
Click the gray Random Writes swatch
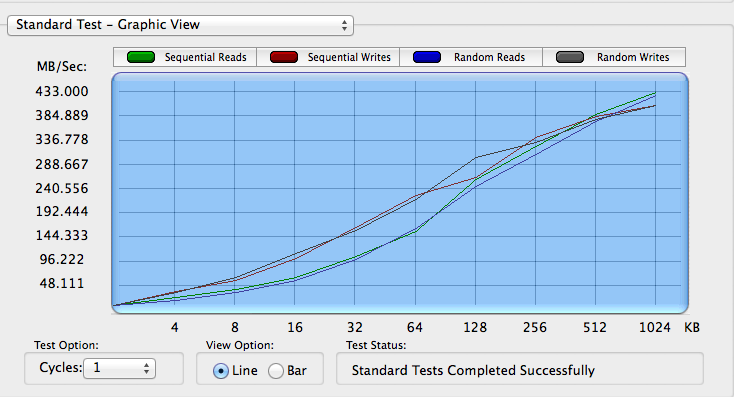click(570, 57)
